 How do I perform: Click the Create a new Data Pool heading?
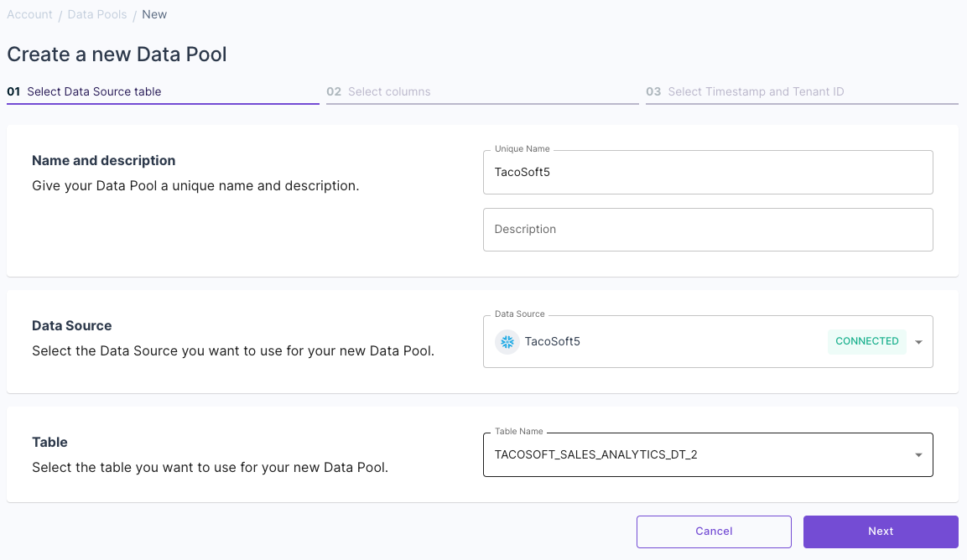point(117,54)
